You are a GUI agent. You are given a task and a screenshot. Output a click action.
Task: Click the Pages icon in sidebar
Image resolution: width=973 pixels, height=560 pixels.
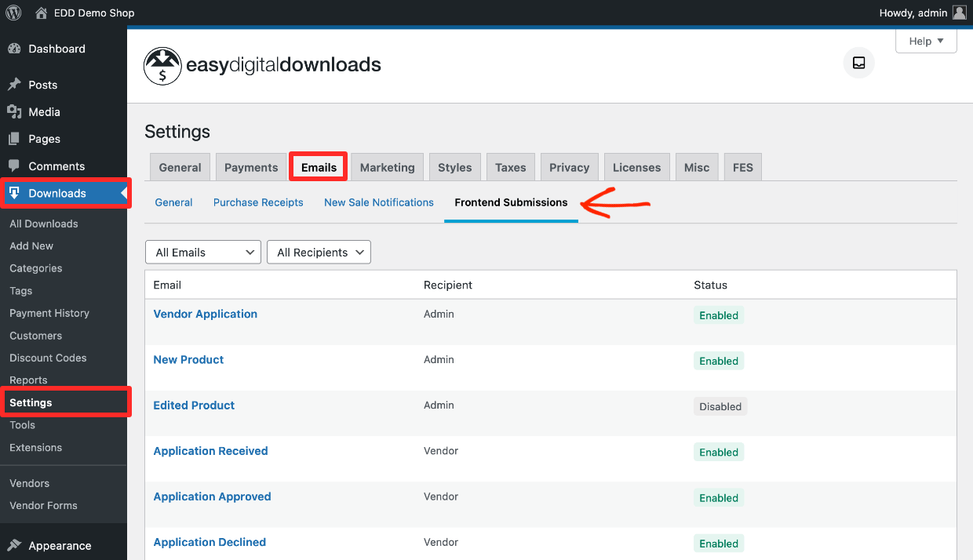pos(14,139)
